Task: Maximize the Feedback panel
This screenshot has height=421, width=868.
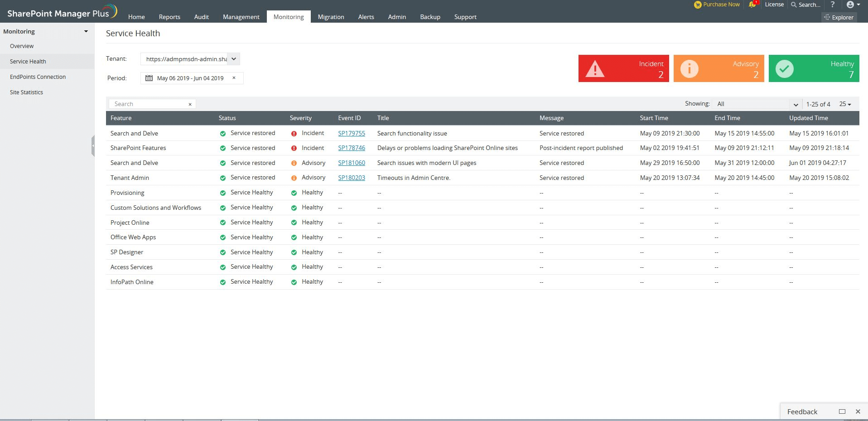Action: [842, 411]
